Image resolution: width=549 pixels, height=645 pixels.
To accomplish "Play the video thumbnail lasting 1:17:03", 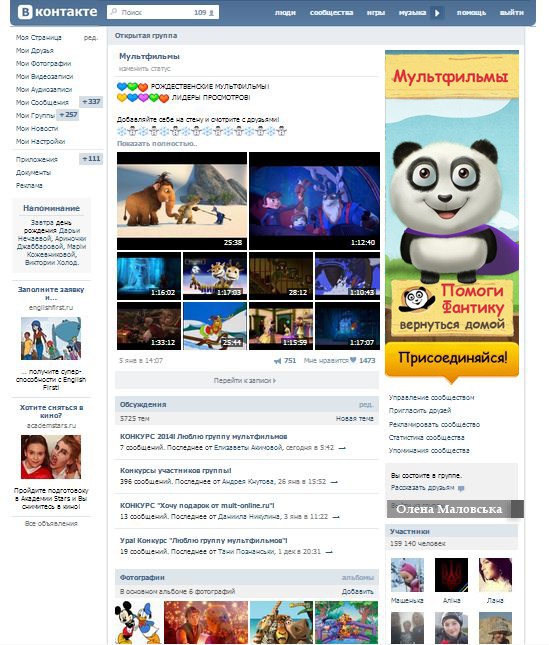I will pos(215,276).
